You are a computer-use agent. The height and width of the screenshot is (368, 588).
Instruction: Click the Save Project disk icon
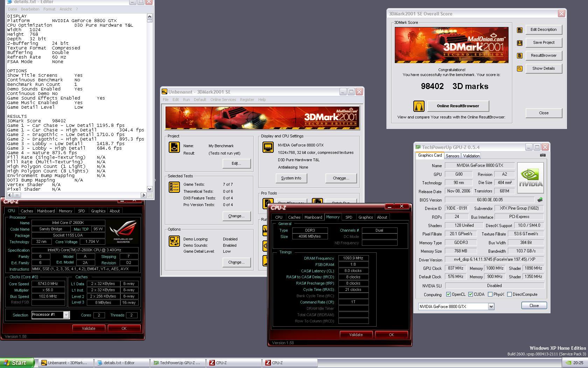click(x=520, y=43)
